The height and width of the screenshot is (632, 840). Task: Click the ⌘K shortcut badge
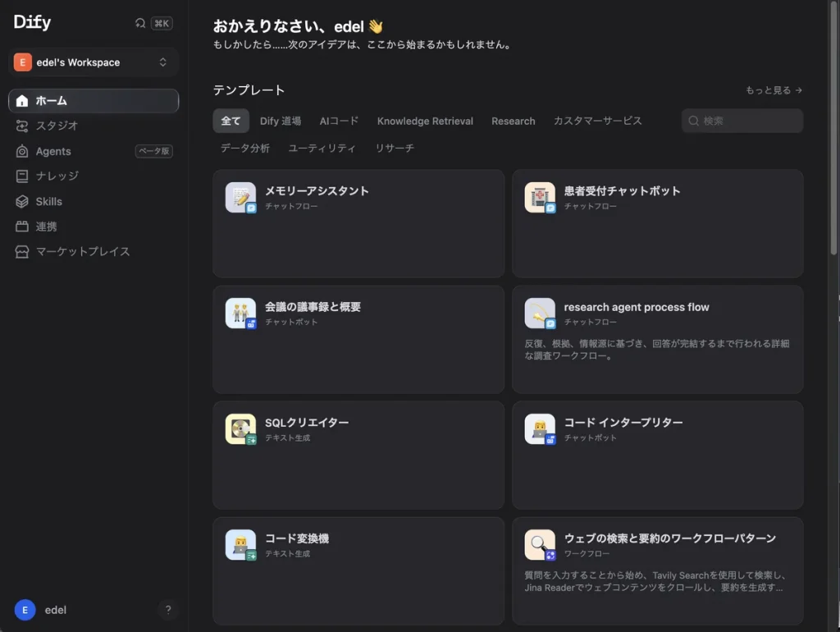(x=162, y=23)
